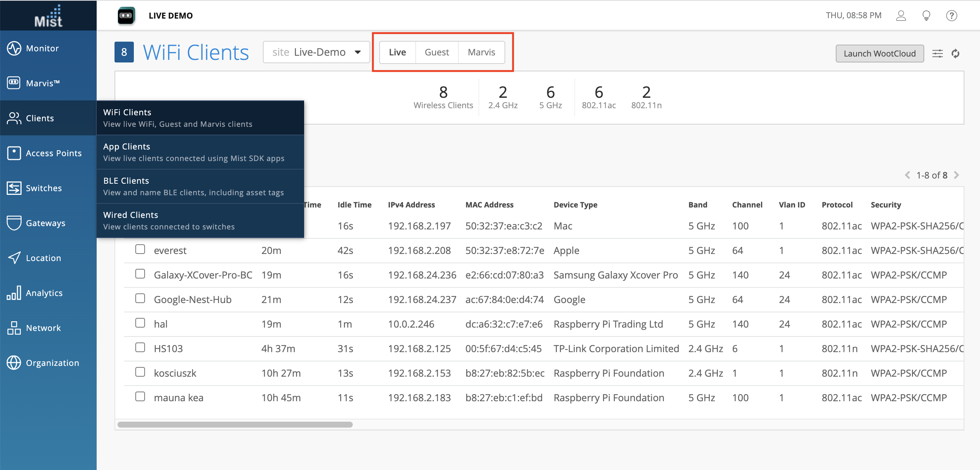980x470 pixels.
Task: Click the horizontal table scrollbar
Action: point(235,424)
